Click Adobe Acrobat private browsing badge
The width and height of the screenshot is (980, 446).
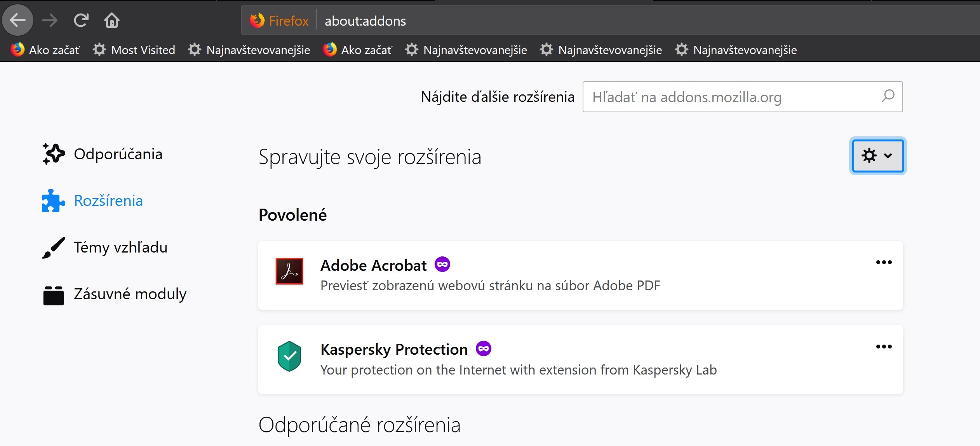pyautogui.click(x=442, y=265)
